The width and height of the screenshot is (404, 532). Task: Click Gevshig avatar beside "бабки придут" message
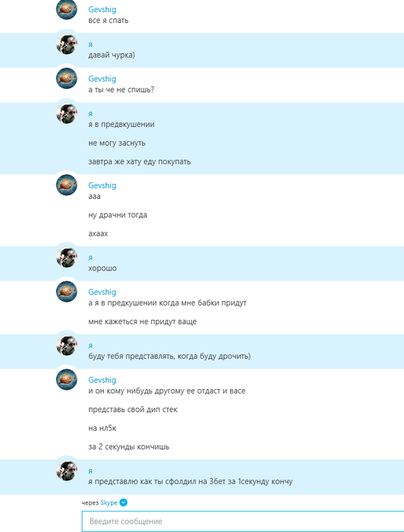tap(66, 292)
